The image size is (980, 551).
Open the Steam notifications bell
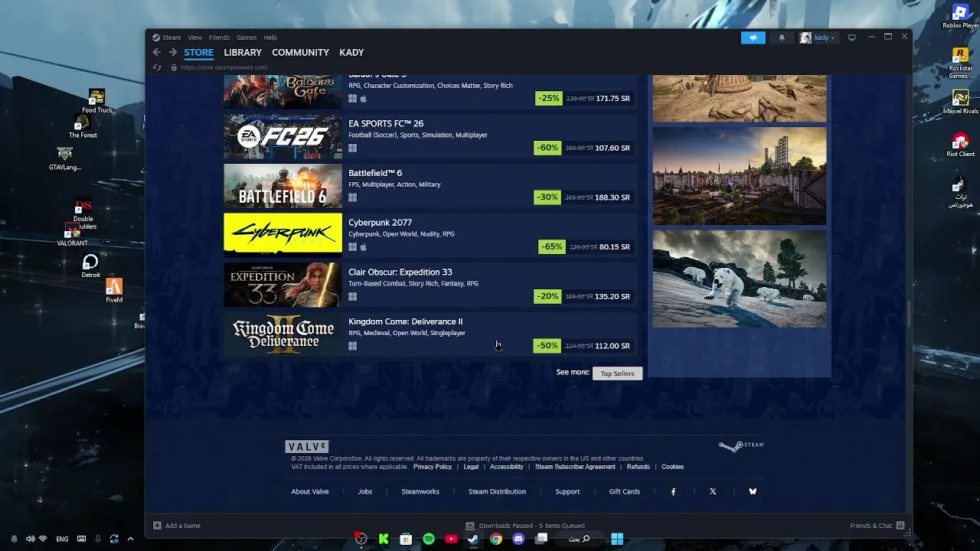click(782, 37)
